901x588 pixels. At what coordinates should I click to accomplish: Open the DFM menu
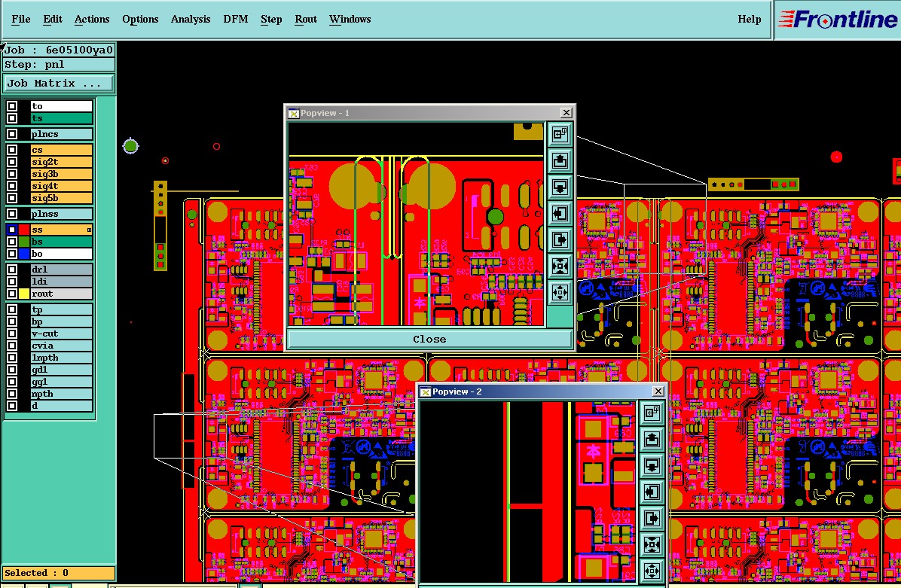(x=236, y=19)
